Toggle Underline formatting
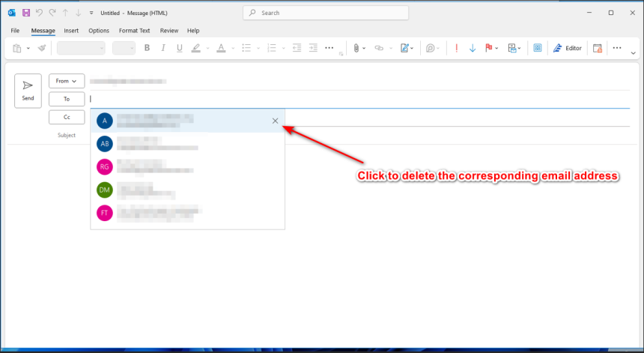Viewport: 644px width, 353px height. [x=179, y=48]
